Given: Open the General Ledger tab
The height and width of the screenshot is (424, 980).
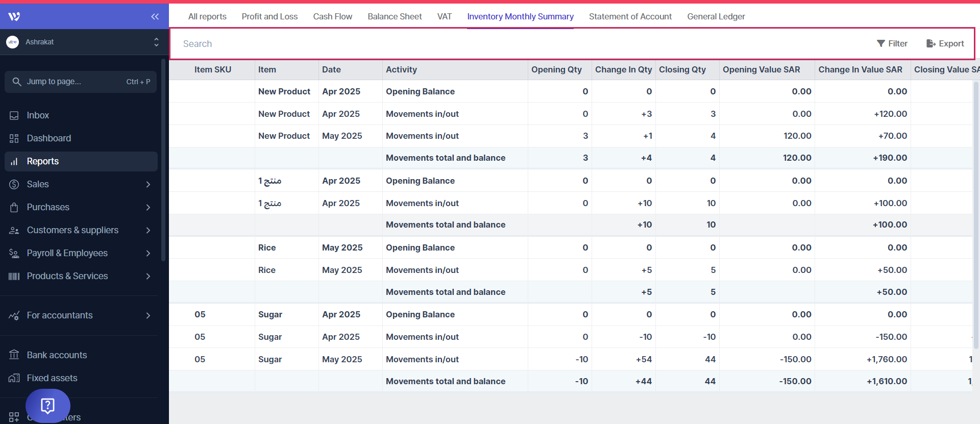Looking at the screenshot, I should tap(716, 16).
